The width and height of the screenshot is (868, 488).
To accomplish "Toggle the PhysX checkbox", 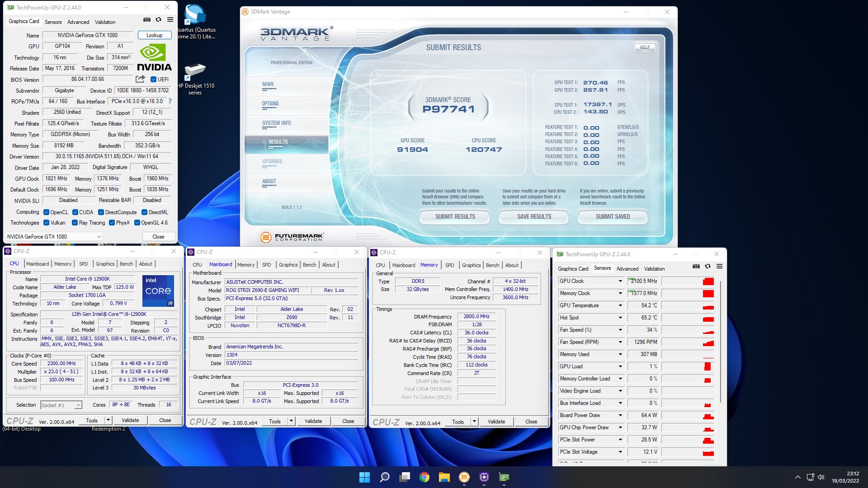I will [112, 223].
